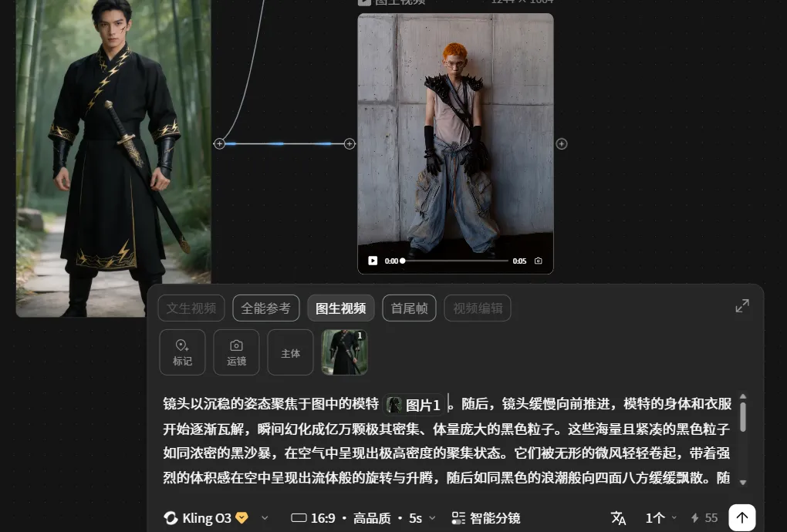Open the 运镜 camera movement button
787x532 pixels.
[x=236, y=352]
